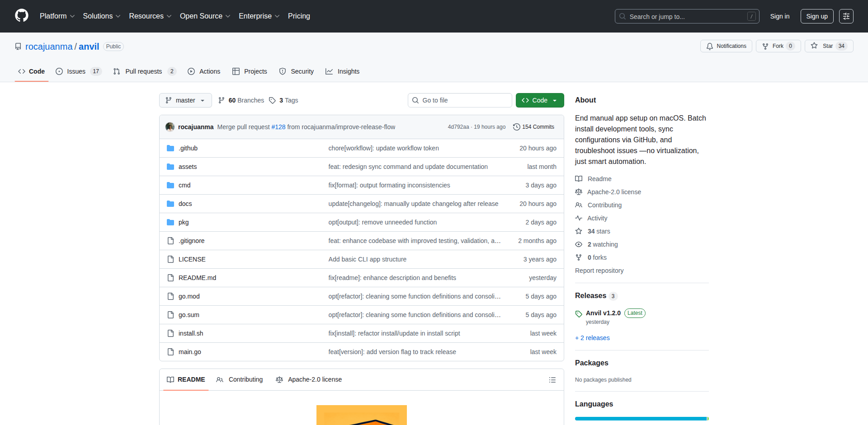Open the command palette icon beside Sign up

tap(846, 16)
